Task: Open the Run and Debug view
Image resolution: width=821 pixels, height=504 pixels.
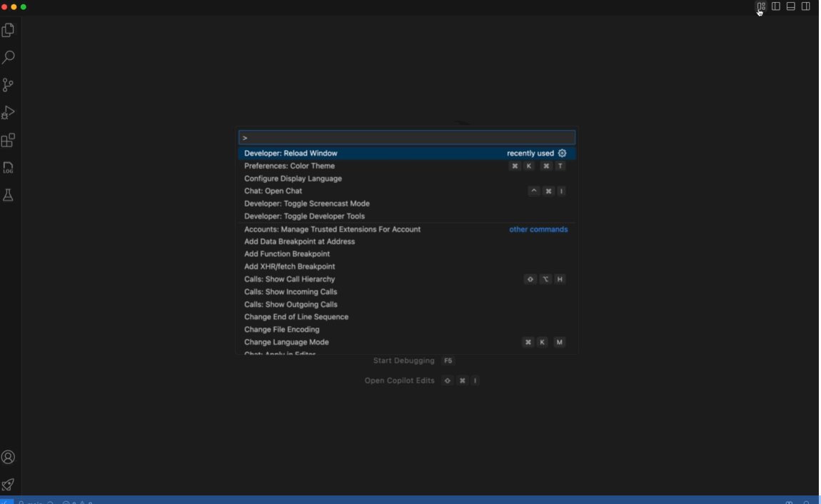Action: click(x=8, y=111)
